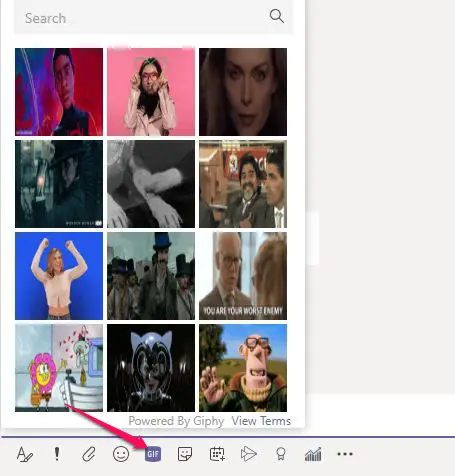The image size is (455, 476).
Task: Attach a file using the paperclip icon
Action: [89, 454]
